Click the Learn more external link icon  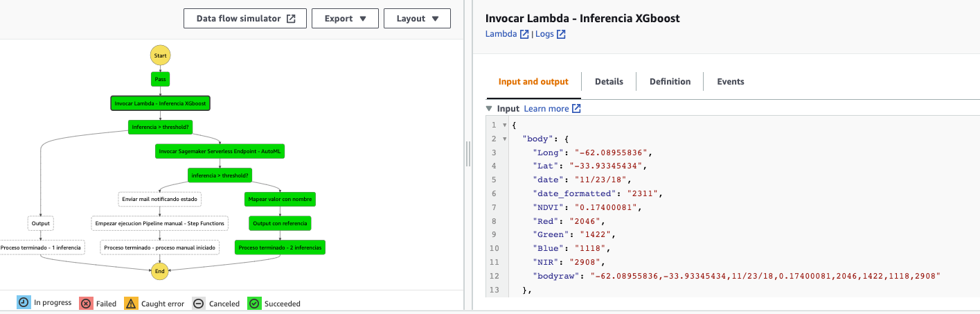click(x=576, y=109)
